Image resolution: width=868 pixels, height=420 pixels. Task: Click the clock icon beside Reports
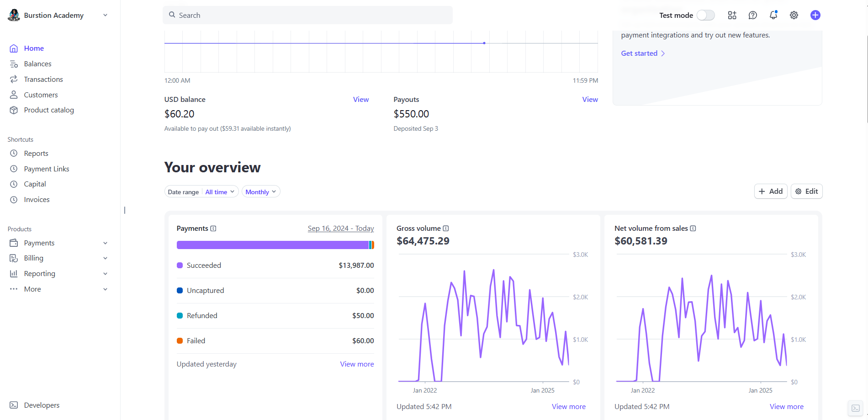click(14, 154)
